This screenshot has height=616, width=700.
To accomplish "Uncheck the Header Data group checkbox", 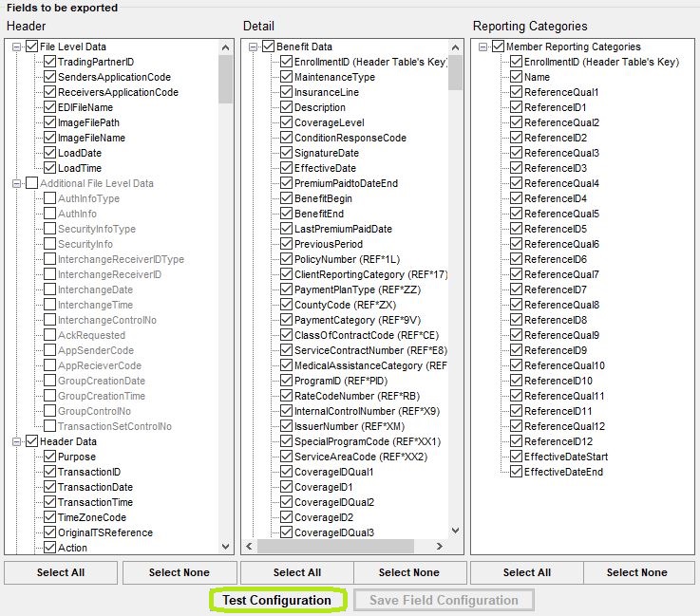I will [31, 441].
